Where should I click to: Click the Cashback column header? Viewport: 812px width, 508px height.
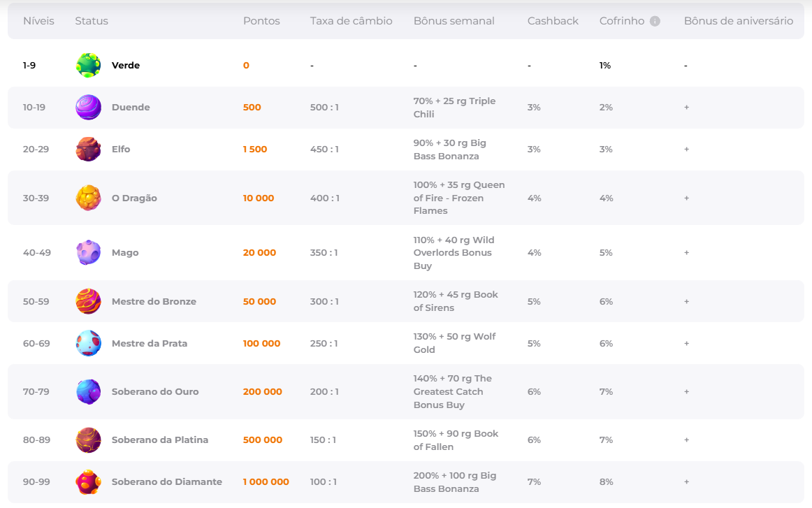pyautogui.click(x=553, y=21)
